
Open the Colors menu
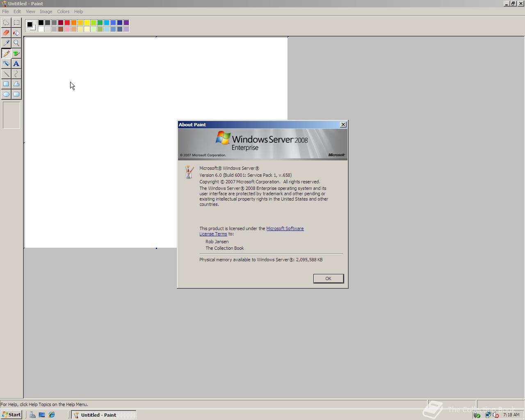tap(63, 11)
